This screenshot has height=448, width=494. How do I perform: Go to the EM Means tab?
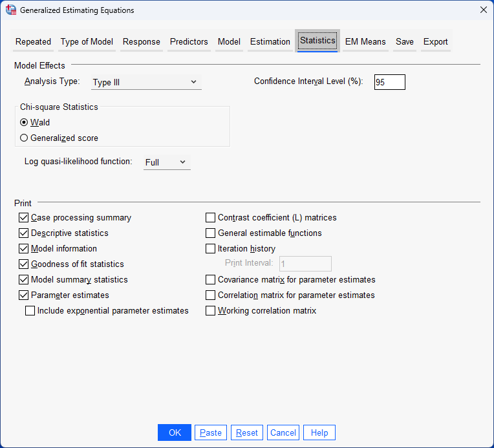click(x=365, y=42)
